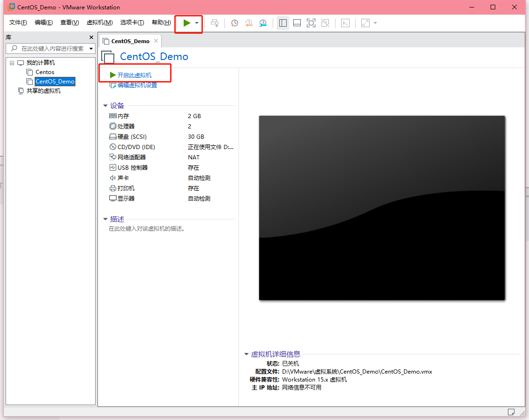Open the stretch display dropdown arrow
529x420 pixels.
point(375,23)
